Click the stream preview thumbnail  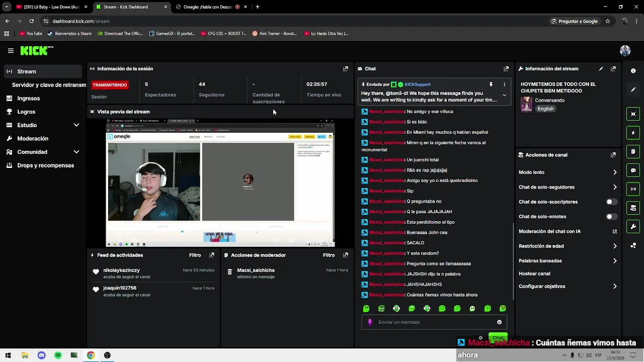click(x=220, y=183)
